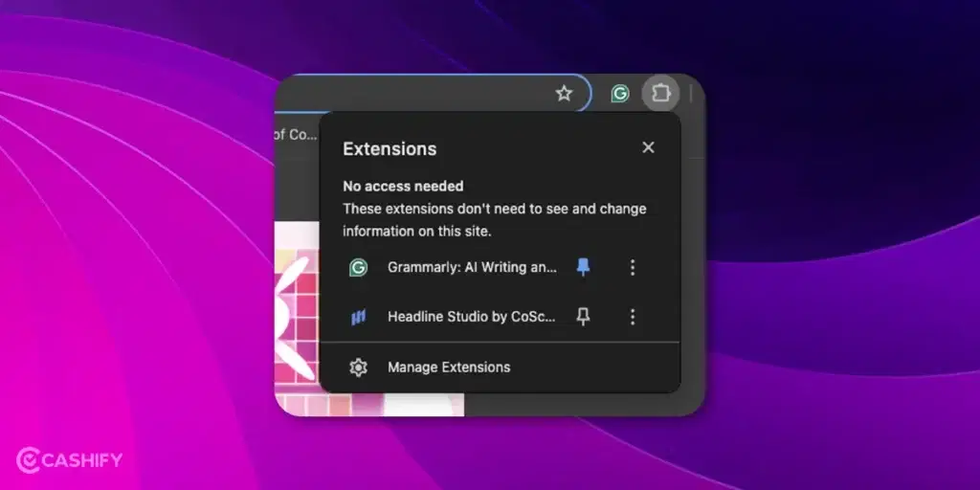
Task: Open Manage Extensions
Action: (500, 367)
